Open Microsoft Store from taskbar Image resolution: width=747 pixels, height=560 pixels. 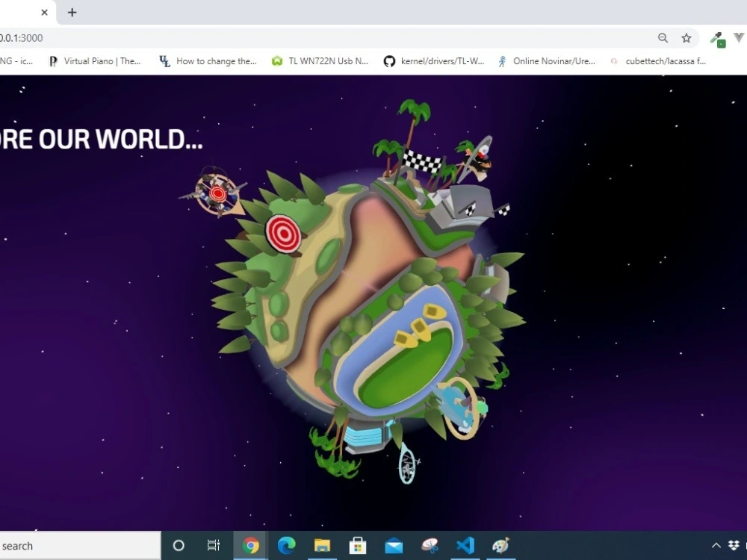click(x=358, y=545)
